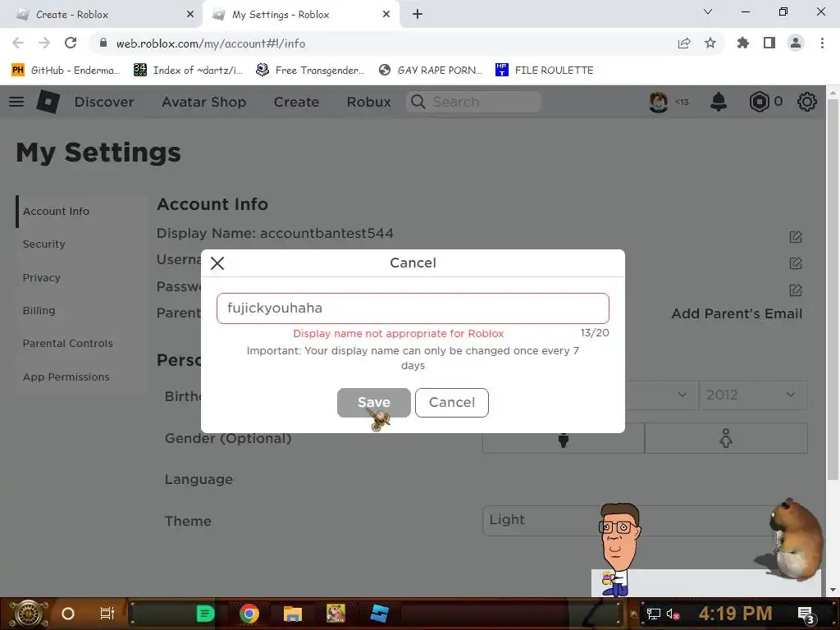Image resolution: width=840 pixels, height=630 pixels.
Task: Open File Explorer from the taskbar
Action: click(293, 614)
